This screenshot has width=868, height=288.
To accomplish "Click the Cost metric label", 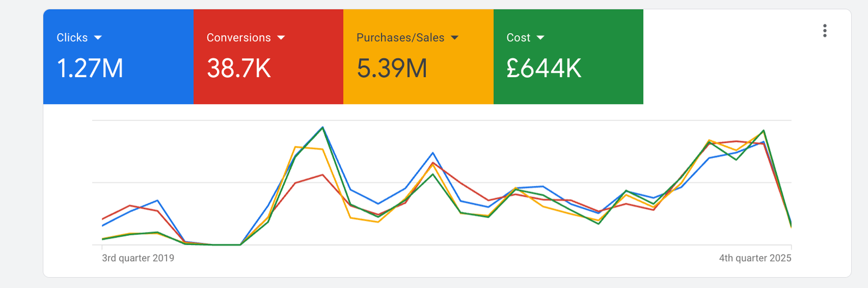I will (518, 37).
